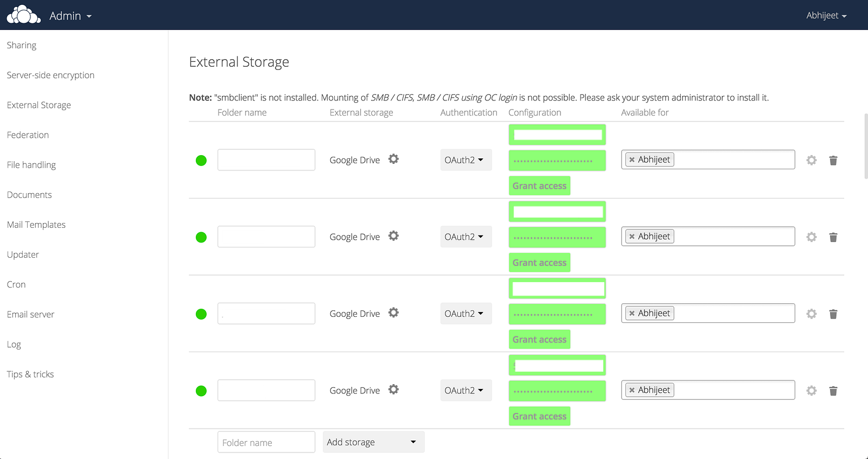Screen dimensions: 868x459
Task: Click the fourth row's masked secret field
Action: (557, 391)
